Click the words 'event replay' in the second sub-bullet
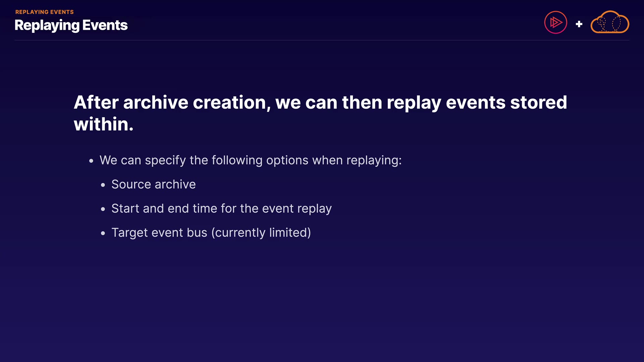Viewport: 644px width, 362px height. coord(297,208)
